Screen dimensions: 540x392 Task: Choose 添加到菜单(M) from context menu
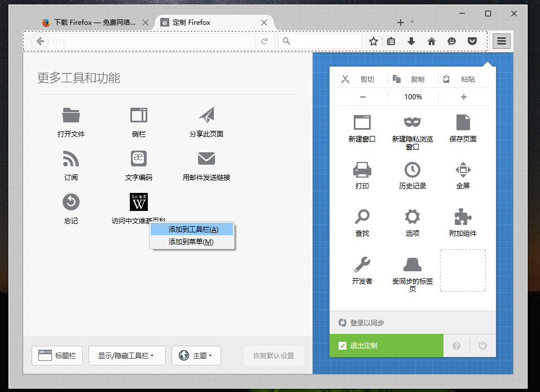pos(192,241)
